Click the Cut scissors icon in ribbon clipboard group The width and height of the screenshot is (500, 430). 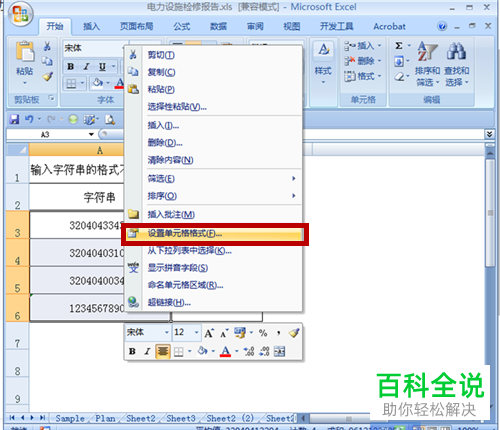point(47,46)
